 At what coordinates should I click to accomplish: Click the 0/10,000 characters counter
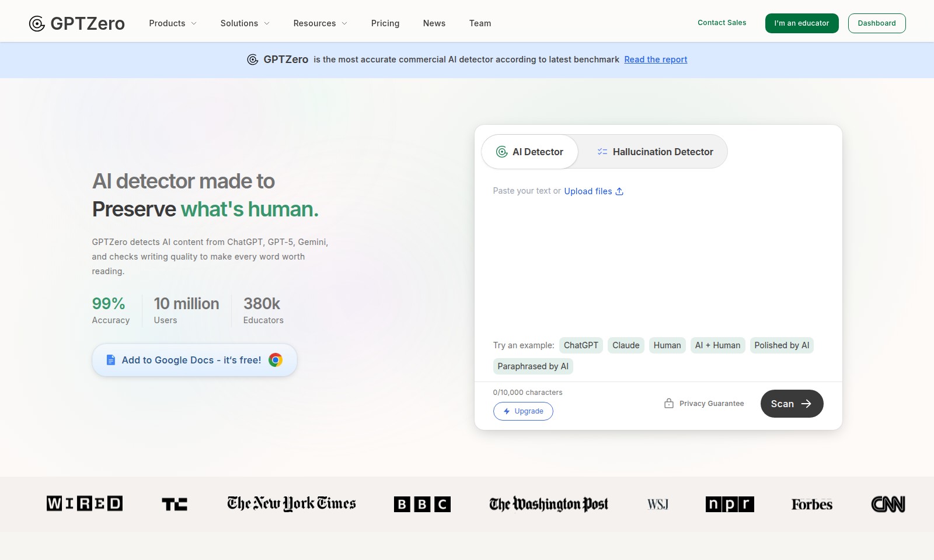tap(528, 393)
